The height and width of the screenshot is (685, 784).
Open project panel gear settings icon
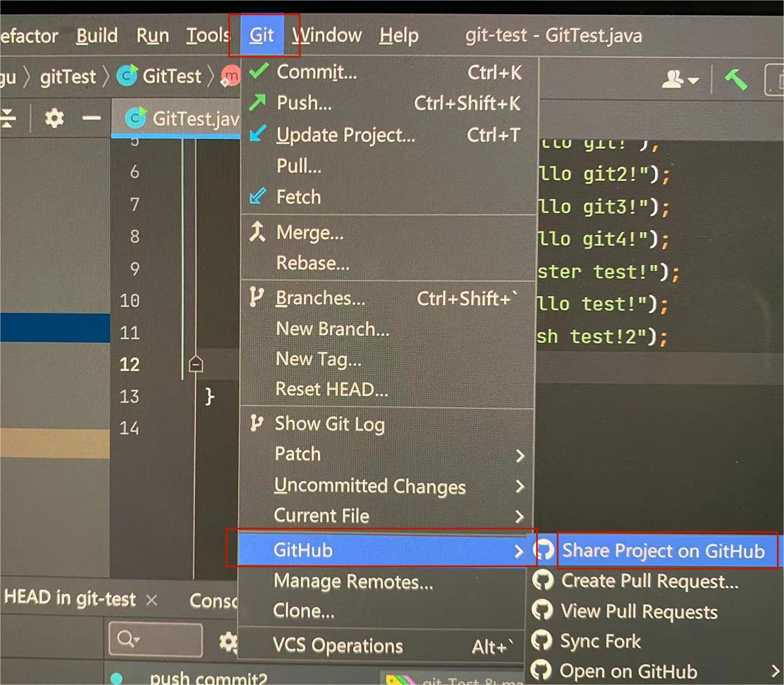click(54, 118)
